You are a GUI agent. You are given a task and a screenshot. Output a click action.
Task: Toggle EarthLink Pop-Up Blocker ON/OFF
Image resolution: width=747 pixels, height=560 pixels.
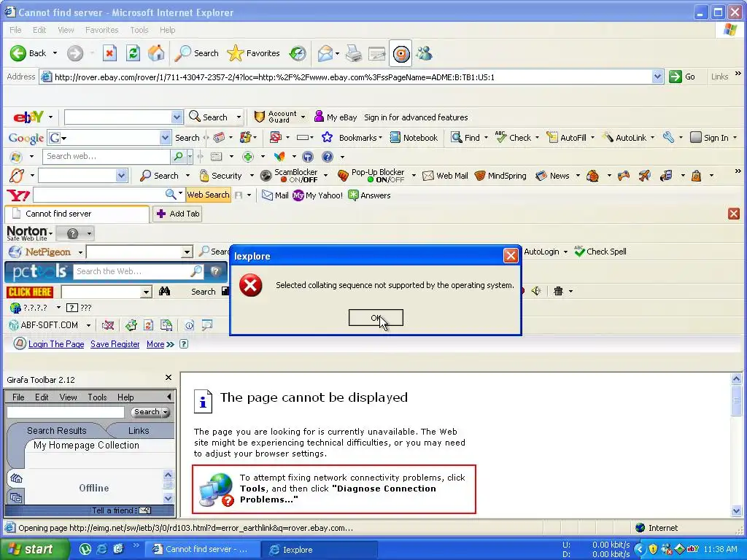point(371,176)
